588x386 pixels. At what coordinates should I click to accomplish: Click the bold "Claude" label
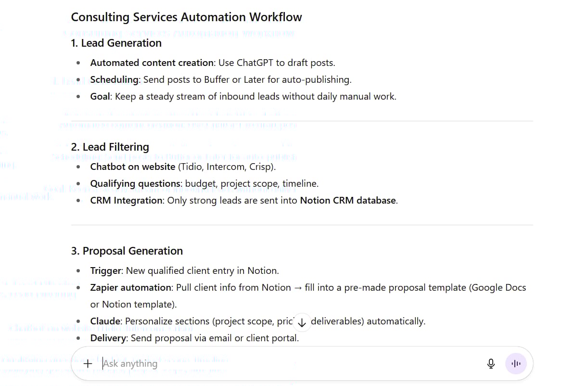pos(105,321)
